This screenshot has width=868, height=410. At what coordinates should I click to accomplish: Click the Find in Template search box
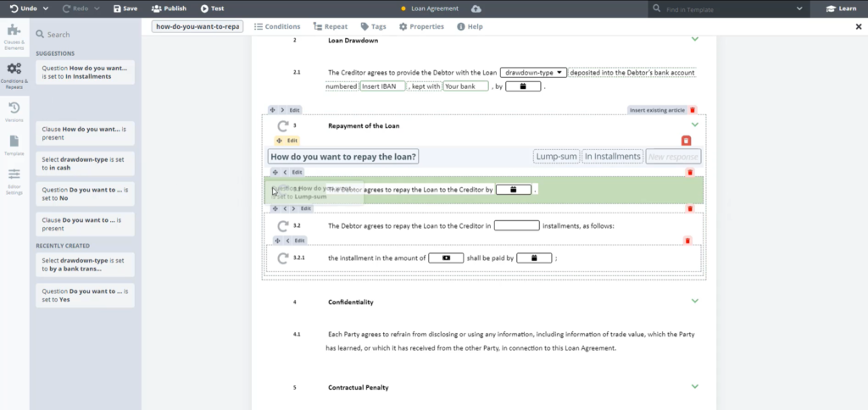pos(727,8)
